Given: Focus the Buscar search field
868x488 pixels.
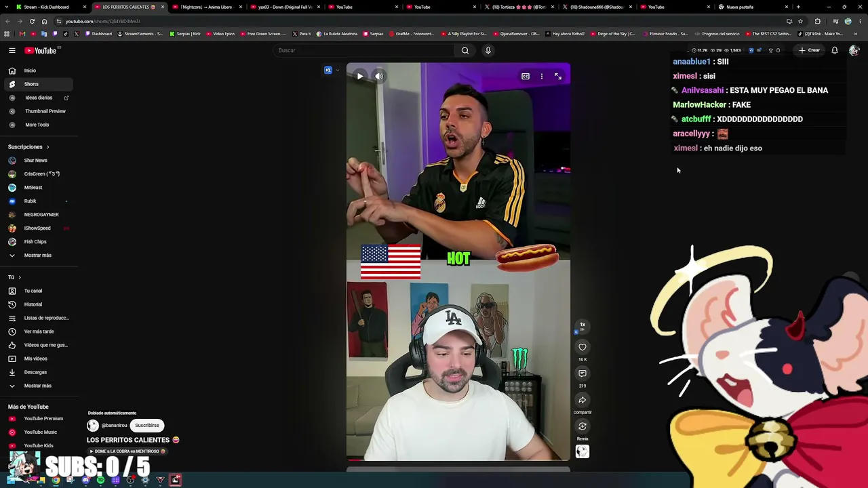Looking at the screenshot, I should (x=363, y=50).
